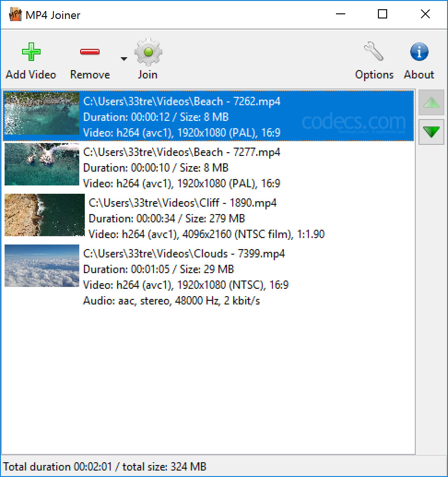Move selected video down with green down arrow

click(x=431, y=132)
